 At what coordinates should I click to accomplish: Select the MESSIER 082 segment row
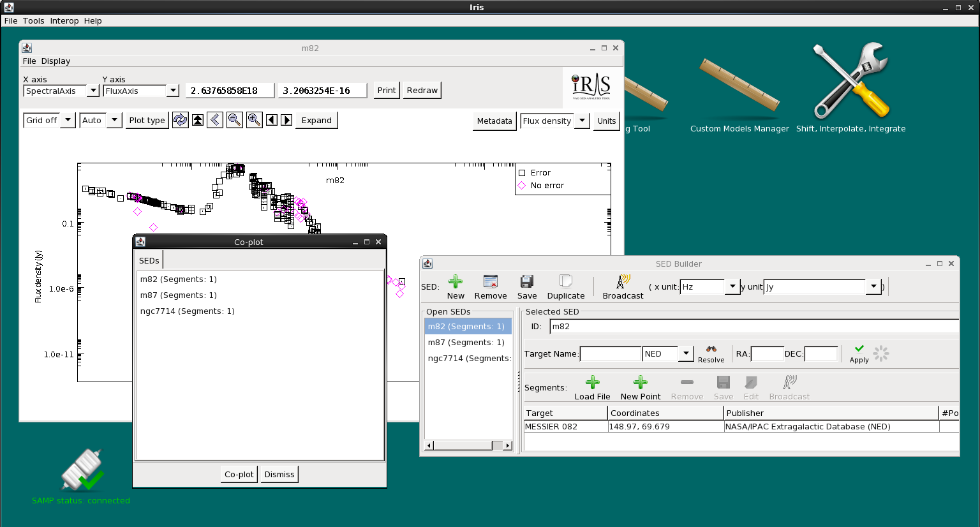[741, 426]
